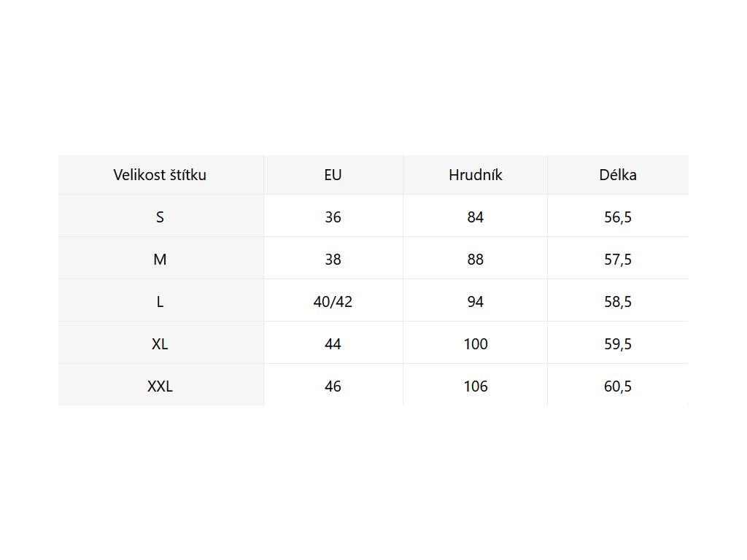This screenshot has width=747, height=560.
Task: Select EU value 44
Action: pyautogui.click(x=333, y=344)
